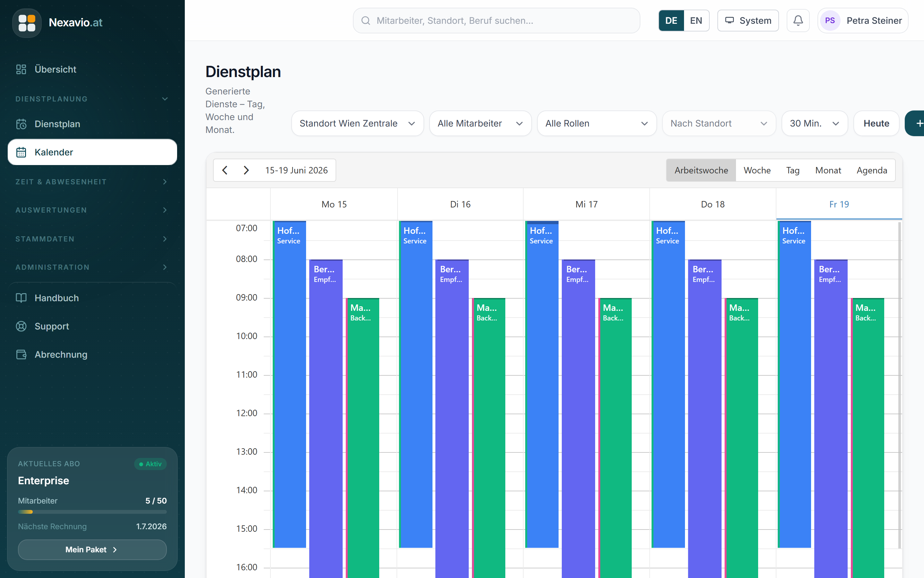Select the Tag view tab
This screenshot has width=924, height=578.
coord(793,170)
